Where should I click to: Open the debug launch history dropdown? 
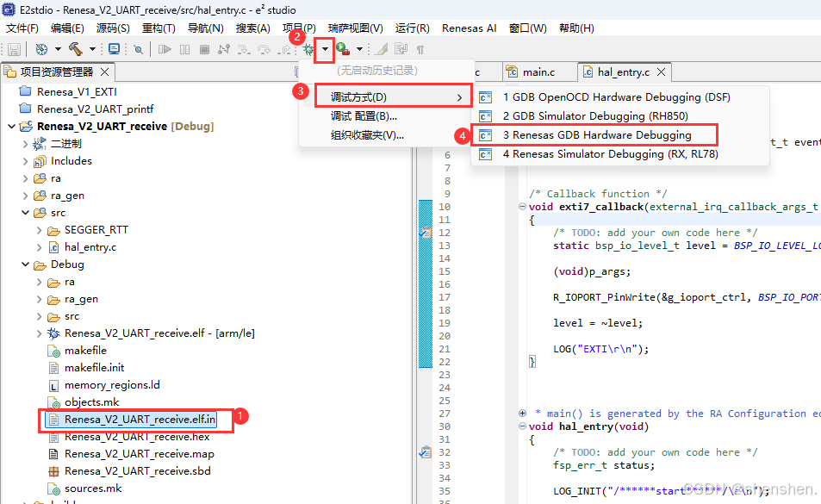tap(323, 49)
